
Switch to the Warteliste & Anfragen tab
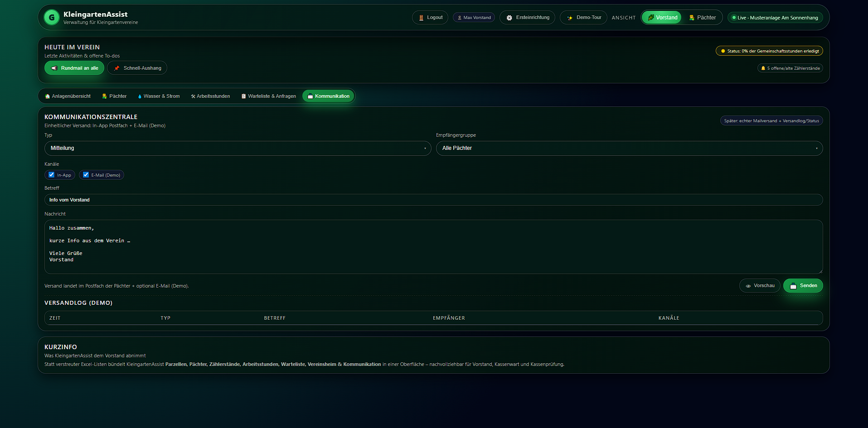(268, 96)
